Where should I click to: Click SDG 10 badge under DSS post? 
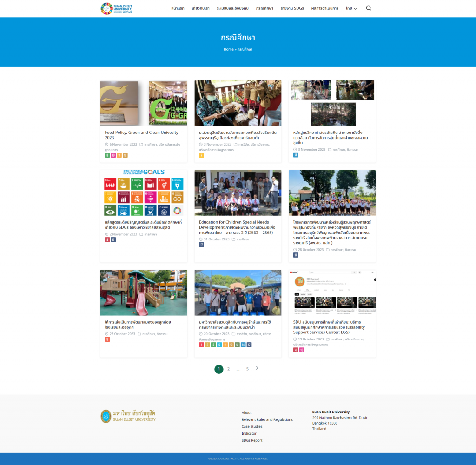point(302,350)
